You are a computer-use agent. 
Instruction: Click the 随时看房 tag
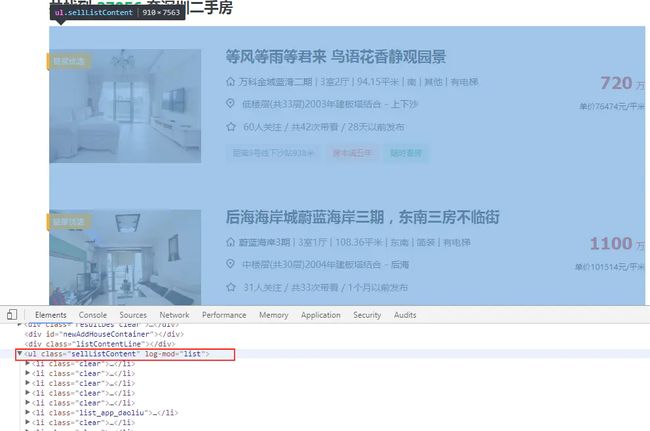click(406, 153)
